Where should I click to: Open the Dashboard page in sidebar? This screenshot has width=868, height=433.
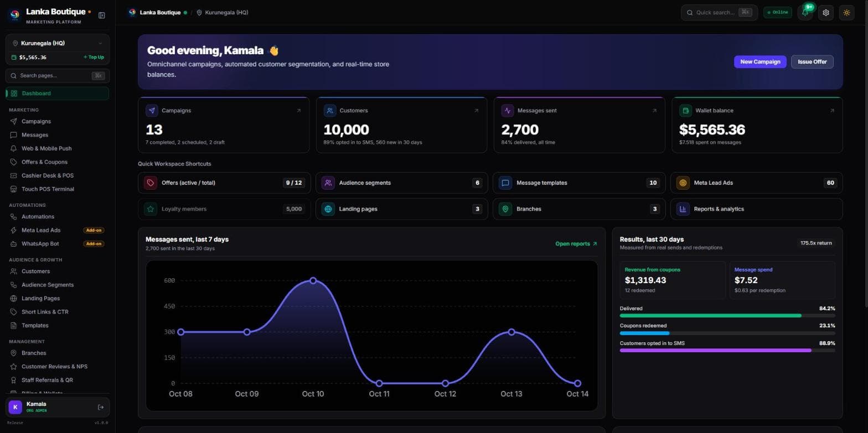coord(58,93)
